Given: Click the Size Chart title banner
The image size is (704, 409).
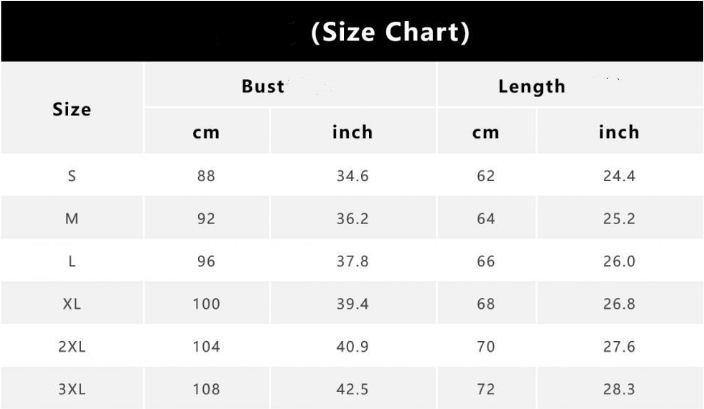Looking at the screenshot, I should [390, 32].
